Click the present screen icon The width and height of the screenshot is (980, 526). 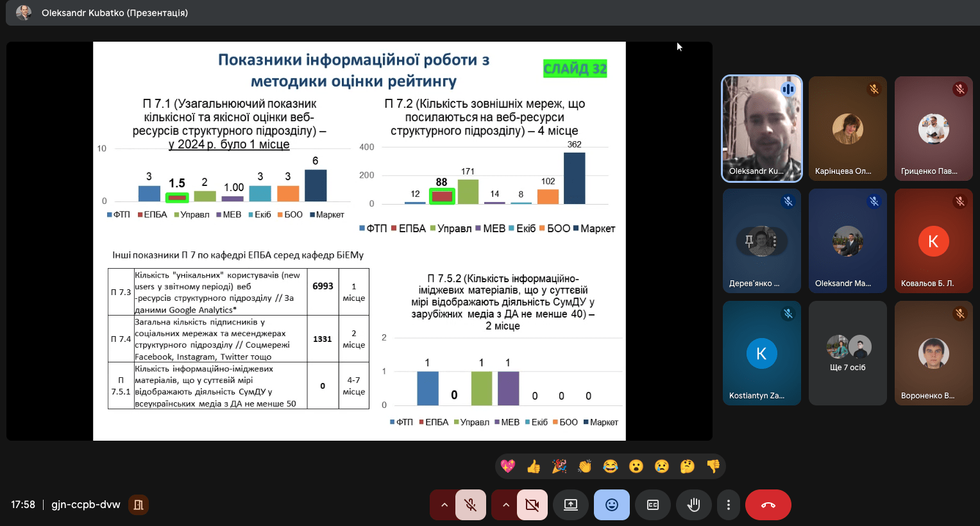tap(571, 505)
